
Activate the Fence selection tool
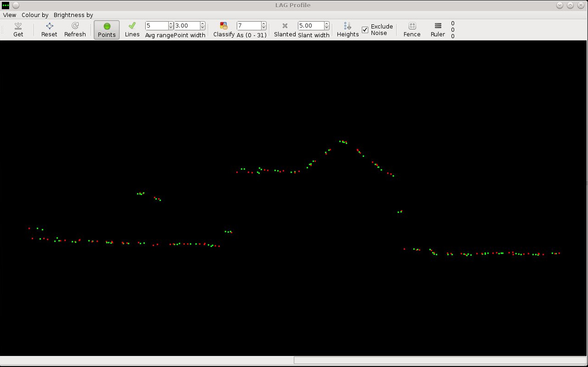click(x=412, y=30)
